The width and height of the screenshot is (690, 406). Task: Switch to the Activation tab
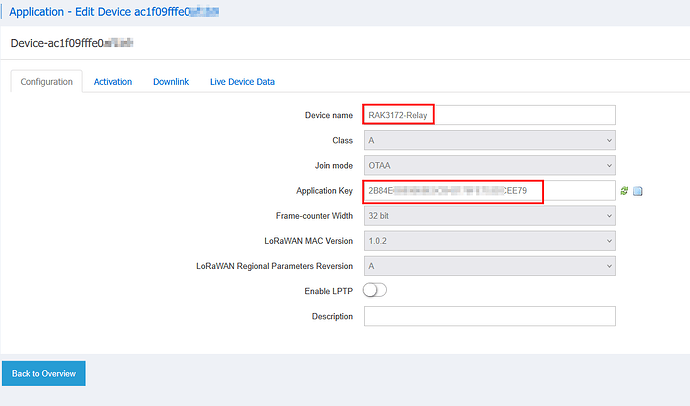tap(113, 82)
